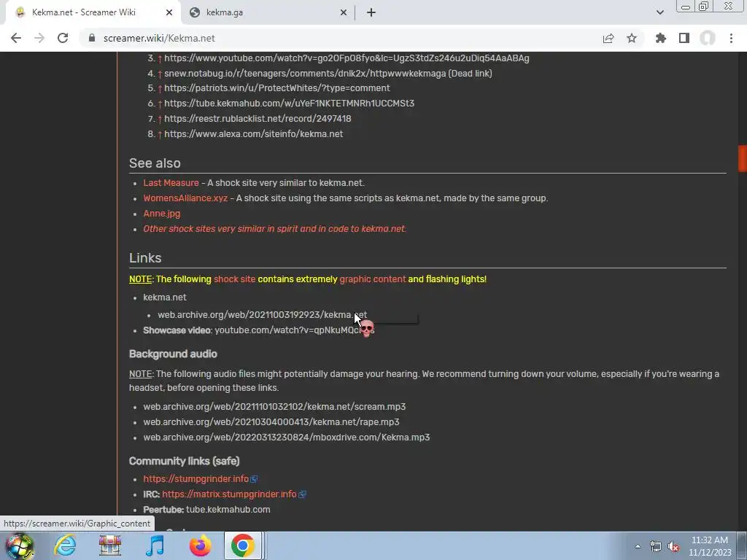Click the patriots.win reference URL text
The height and width of the screenshot is (560, 747).
[x=276, y=88]
